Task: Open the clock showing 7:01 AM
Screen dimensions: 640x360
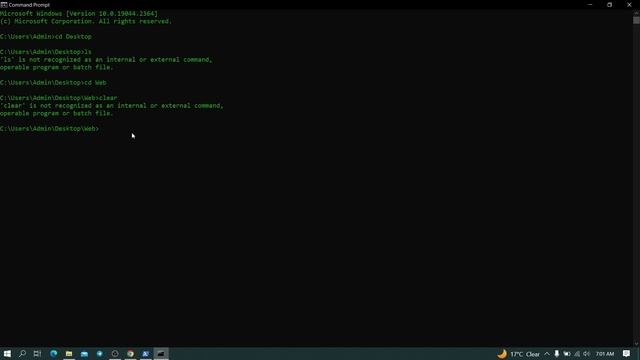Action: coord(605,354)
